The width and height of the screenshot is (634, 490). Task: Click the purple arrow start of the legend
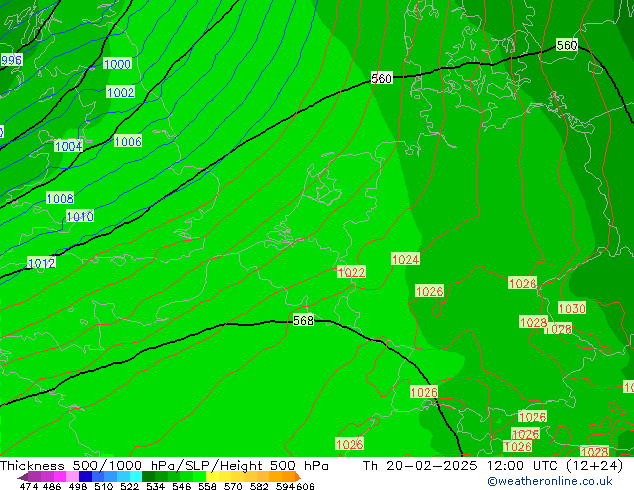click(x=23, y=477)
